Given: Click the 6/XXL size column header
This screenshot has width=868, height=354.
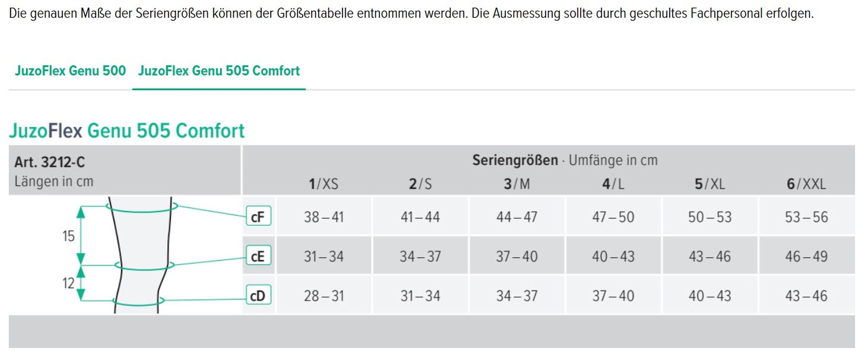Looking at the screenshot, I should coord(806,184).
